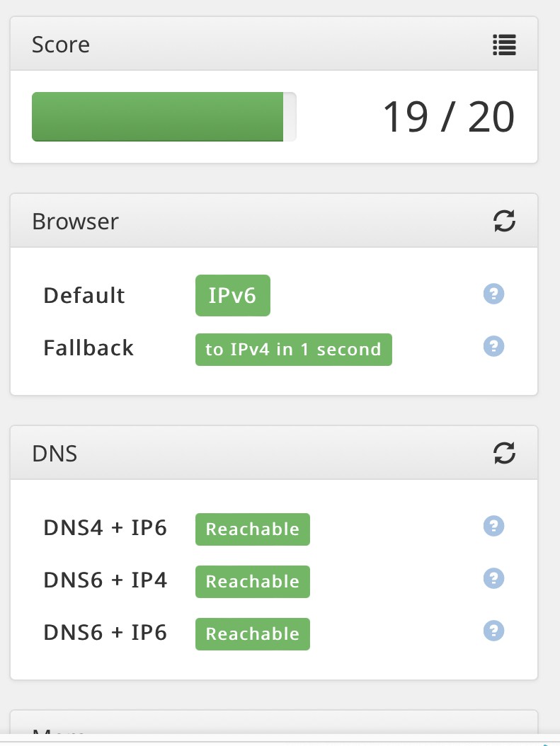The width and height of the screenshot is (560, 746).
Task: Select the Browser panel header title
Action: pos(75,222)
